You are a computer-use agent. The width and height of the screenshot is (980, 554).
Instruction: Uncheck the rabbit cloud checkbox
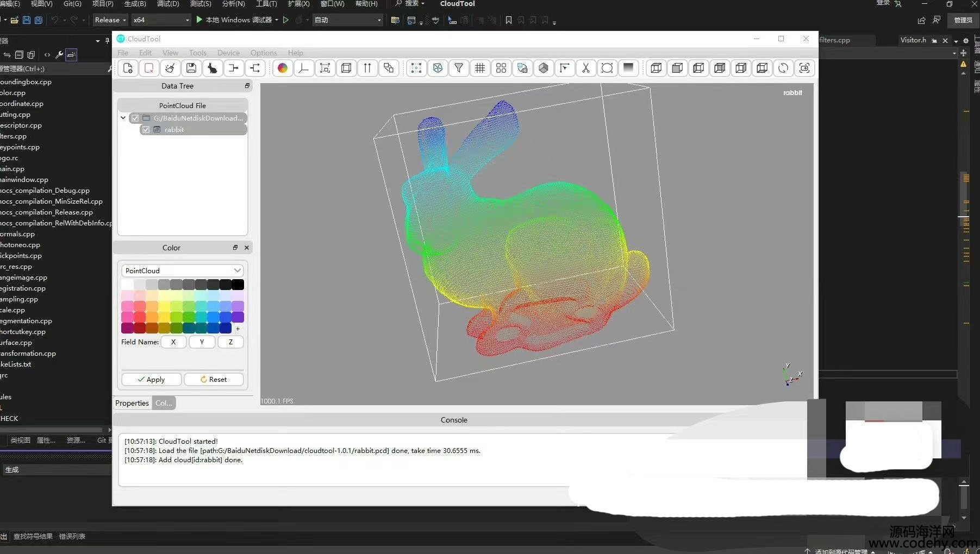pyautogui.click(x=146, y=129)
